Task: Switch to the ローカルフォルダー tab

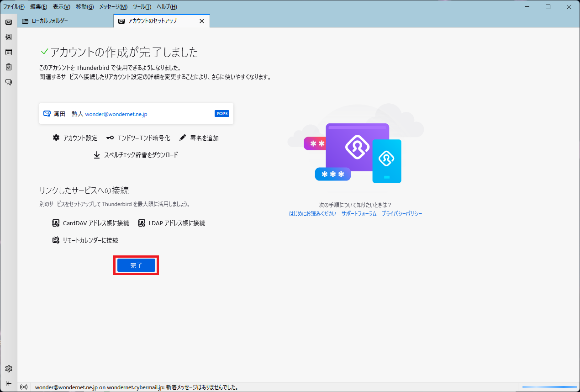Action: coord(65,21)
